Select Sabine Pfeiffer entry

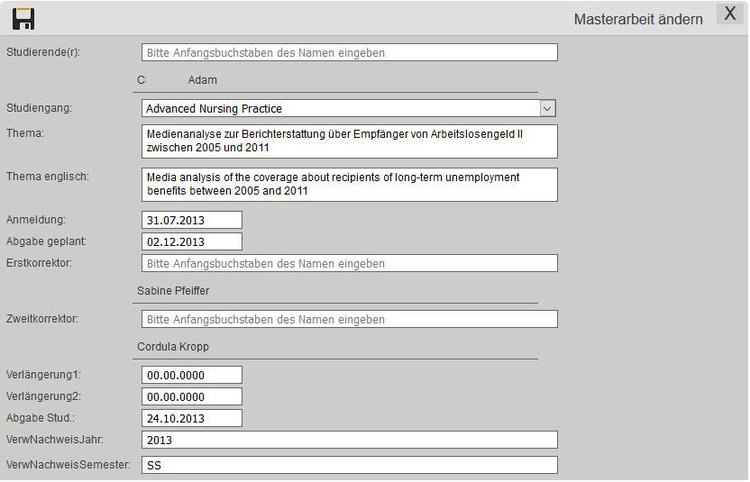pos(179,291)
